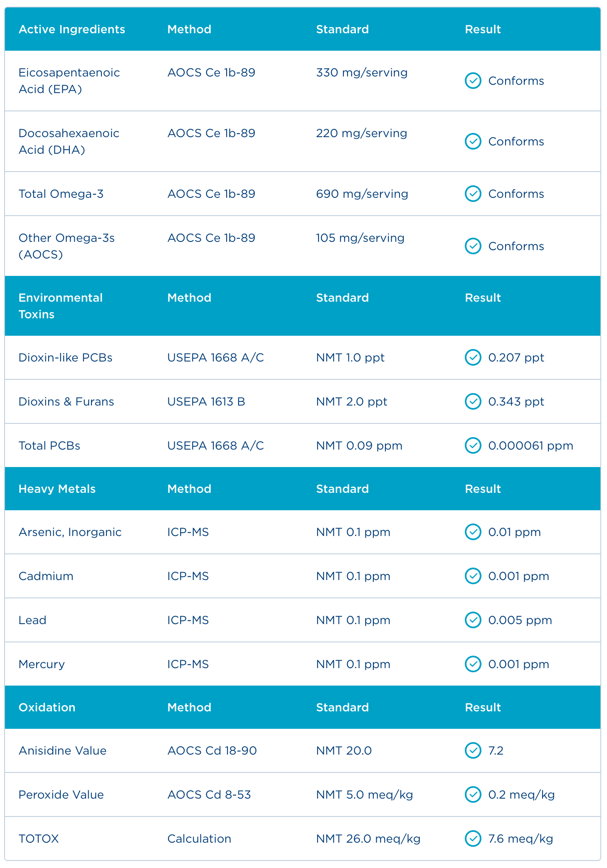Click checkmark icon beside Anisidine 7.2 result

click(x=473, y=750)
